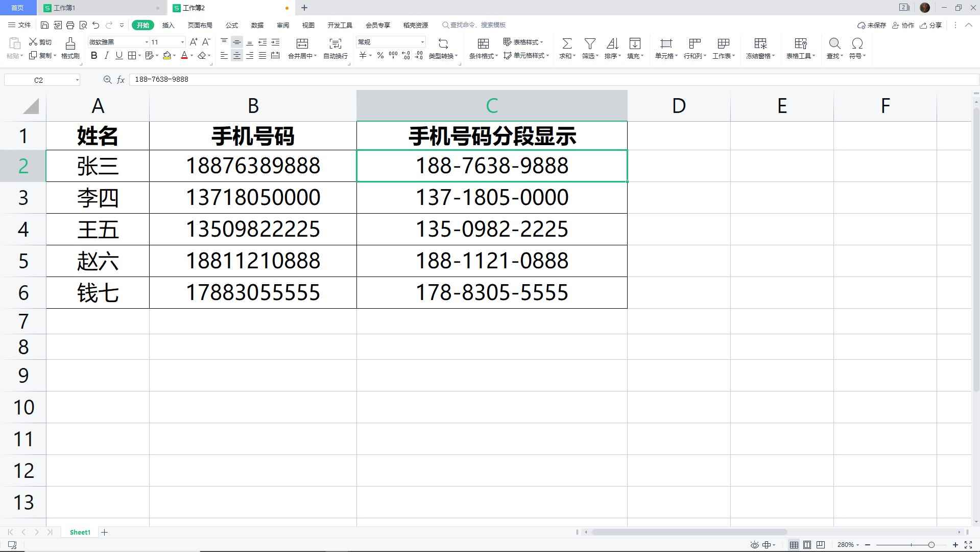
Task: Toggle Wrap Text (自动换行)
Action: pyautogui.click(x=335, y=44)
